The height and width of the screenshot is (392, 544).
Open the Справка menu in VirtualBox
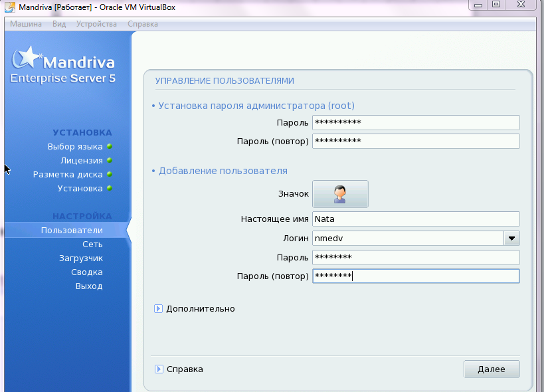(x=143, y=24)
